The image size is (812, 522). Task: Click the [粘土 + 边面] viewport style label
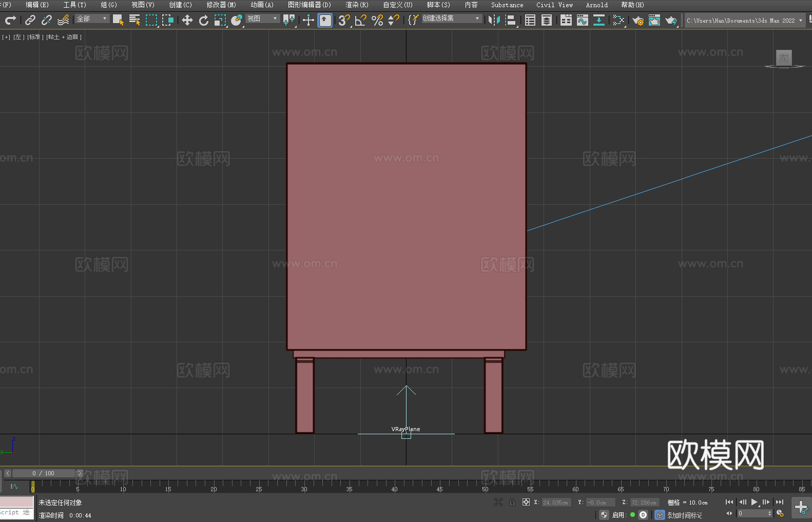tap(64, 37)
